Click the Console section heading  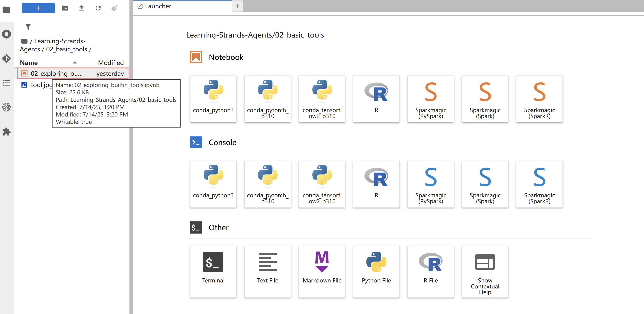click(x=222, y=142)
